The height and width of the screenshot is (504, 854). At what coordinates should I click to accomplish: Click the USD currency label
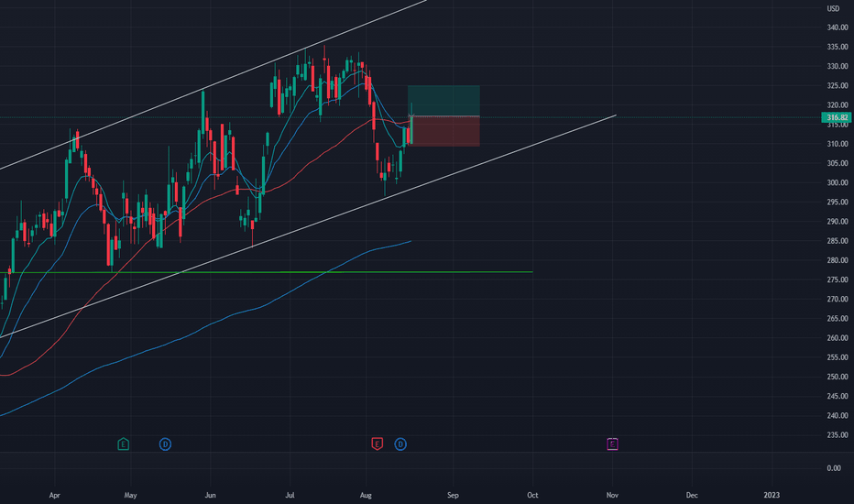click(833, 9)
